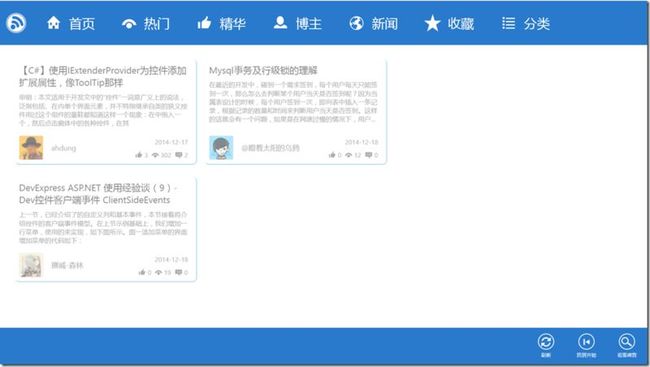Click the comments icon on the DevExpress card
This screenshot has width=650, height=367.
[x=179, y=272]
